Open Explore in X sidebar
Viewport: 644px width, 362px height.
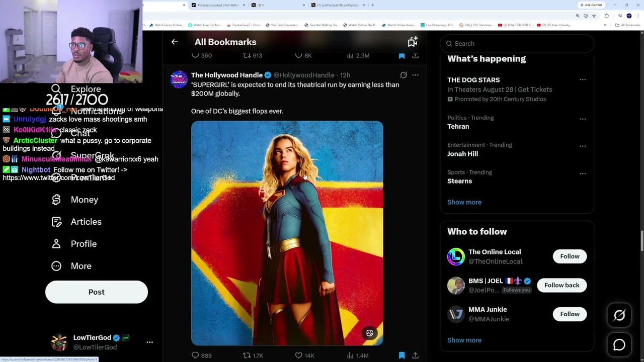76,89
